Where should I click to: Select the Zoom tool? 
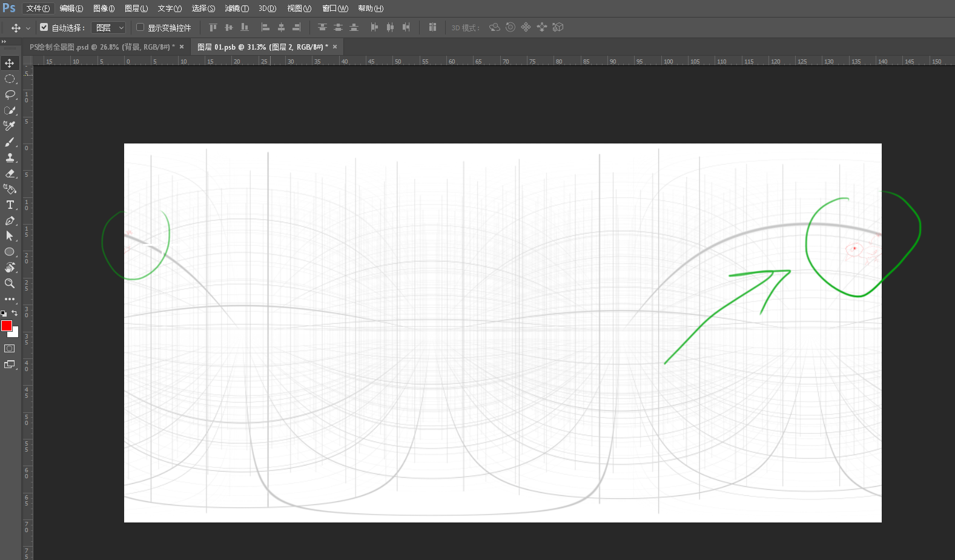click(x=10, y=283)
